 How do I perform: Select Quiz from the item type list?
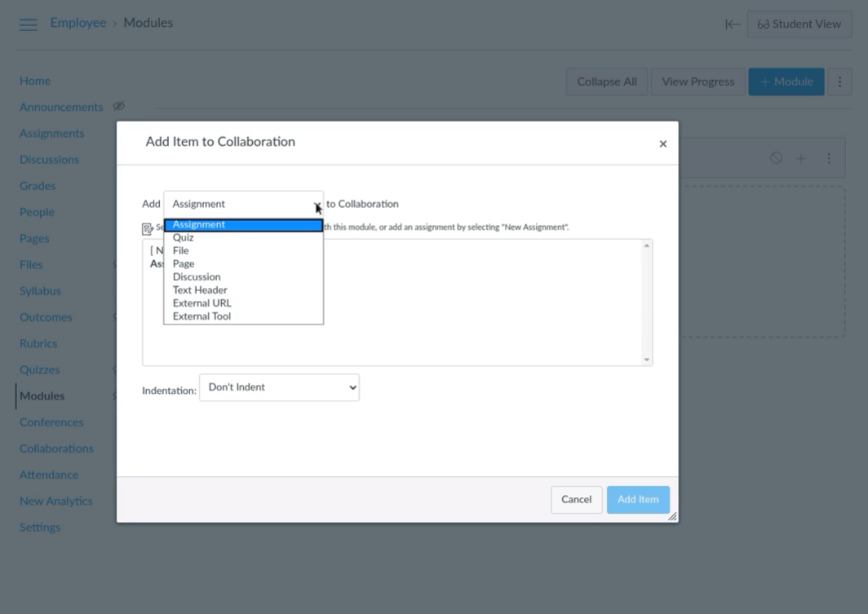point(184,237)
